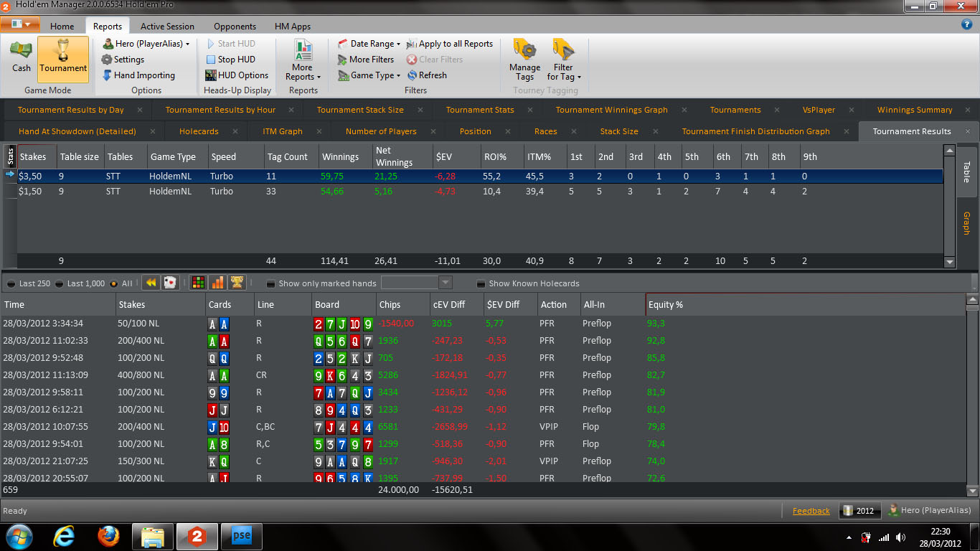The width and height of the screenshot is (980, 551).
Task: Open the Date Range filter dropdown
Action: pyautogui.click(x=369, y=44)
